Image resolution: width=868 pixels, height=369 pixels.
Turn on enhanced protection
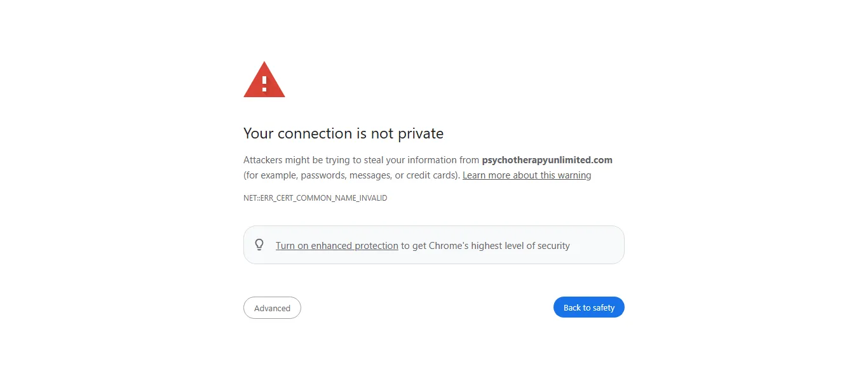(337, 246)
